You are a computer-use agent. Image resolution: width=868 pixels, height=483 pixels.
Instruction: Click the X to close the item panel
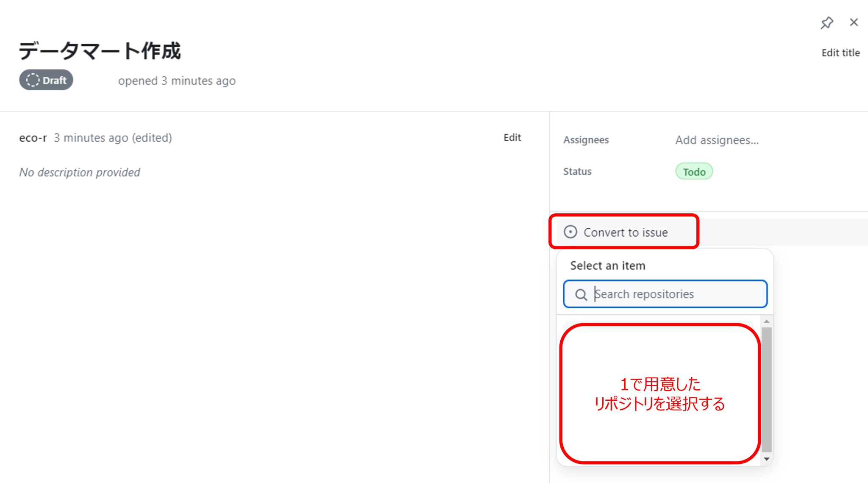854,22
